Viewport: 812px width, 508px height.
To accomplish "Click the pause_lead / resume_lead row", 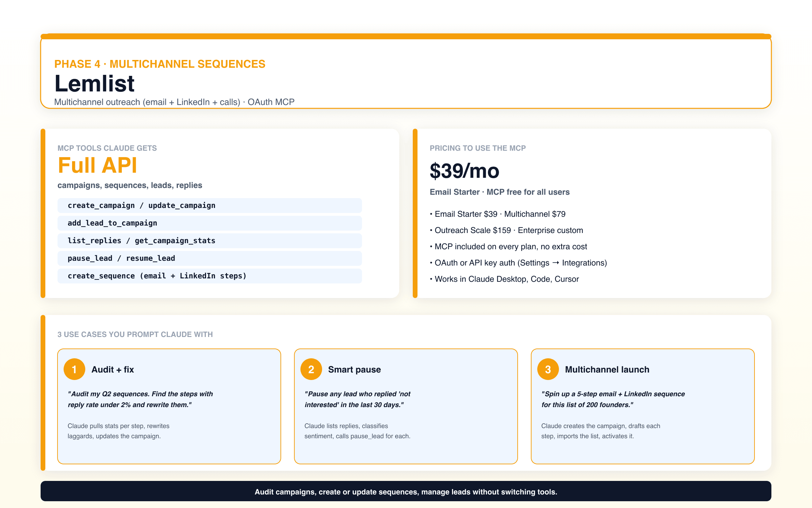I will point(209,258).
